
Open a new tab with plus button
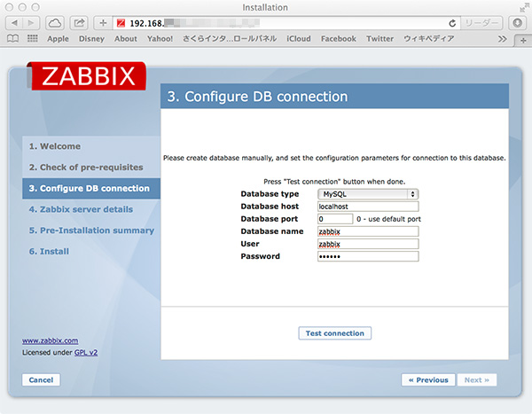[x=522, y=39]
